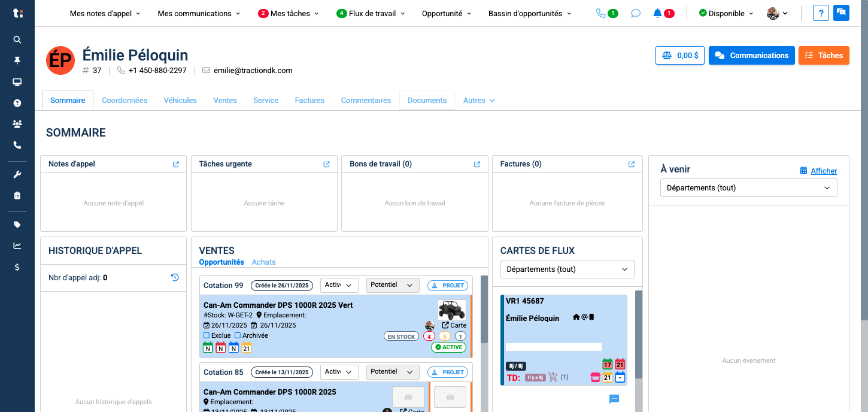
Task: Click the Émilie Péloquin avatar thumbnail
Action: 60,60
